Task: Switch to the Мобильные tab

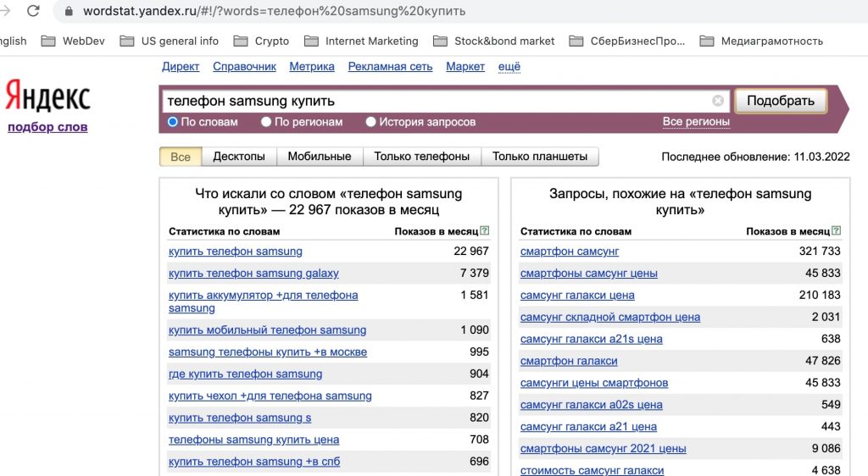Action: click(320, 157)
